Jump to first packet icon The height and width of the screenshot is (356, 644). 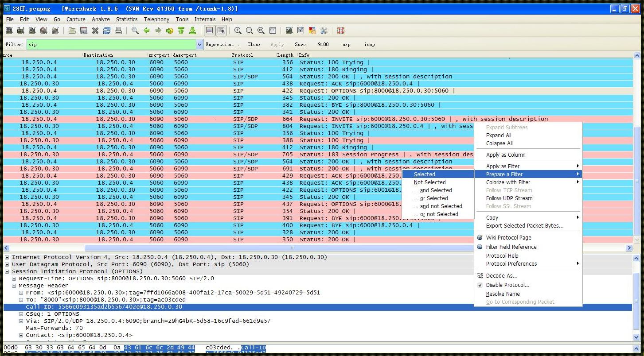tap(181, 31)
